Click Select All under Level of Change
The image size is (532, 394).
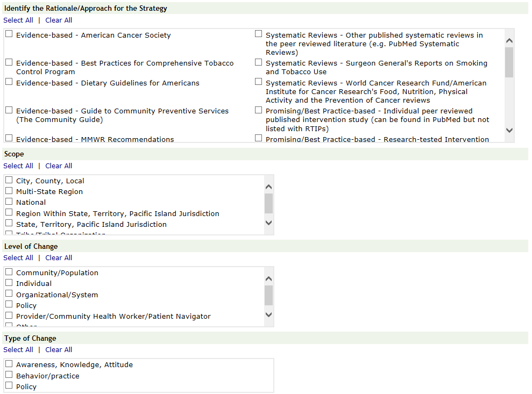[x=18, y=258]
